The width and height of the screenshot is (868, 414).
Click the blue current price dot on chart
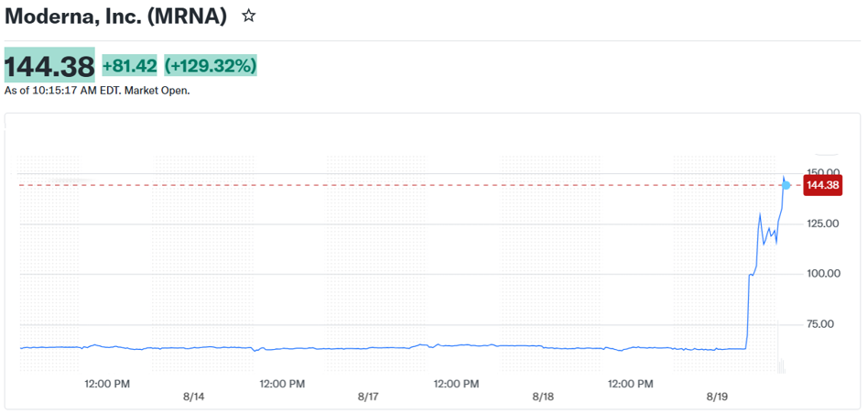coord(787,185)
